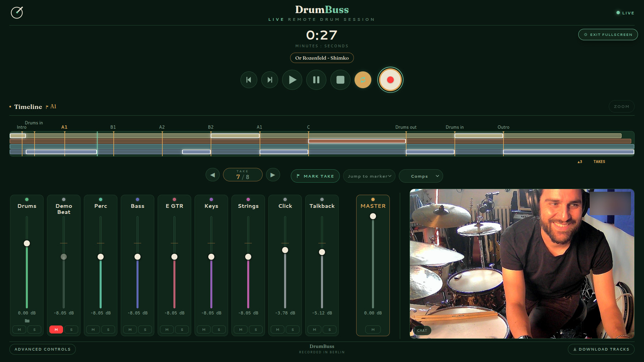644x362 pixels.
Task: Jump to the C timeline marker
Action: (308, 127)
